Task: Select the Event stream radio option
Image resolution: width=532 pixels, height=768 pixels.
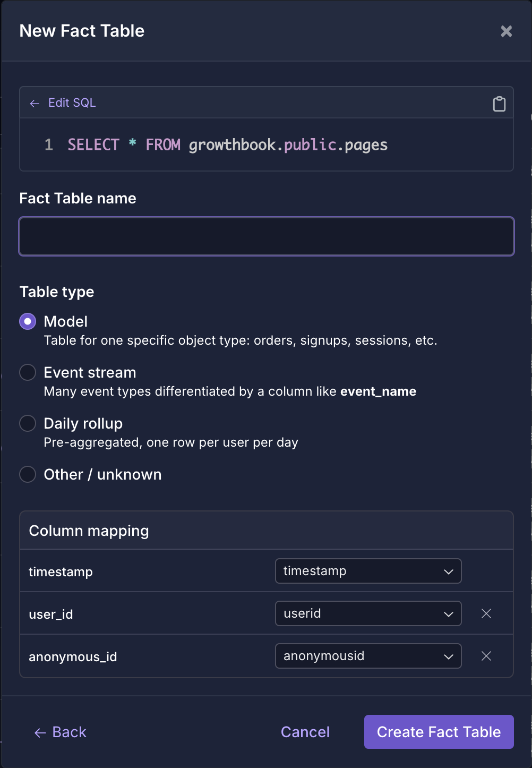Action: [x=28, y=372]
